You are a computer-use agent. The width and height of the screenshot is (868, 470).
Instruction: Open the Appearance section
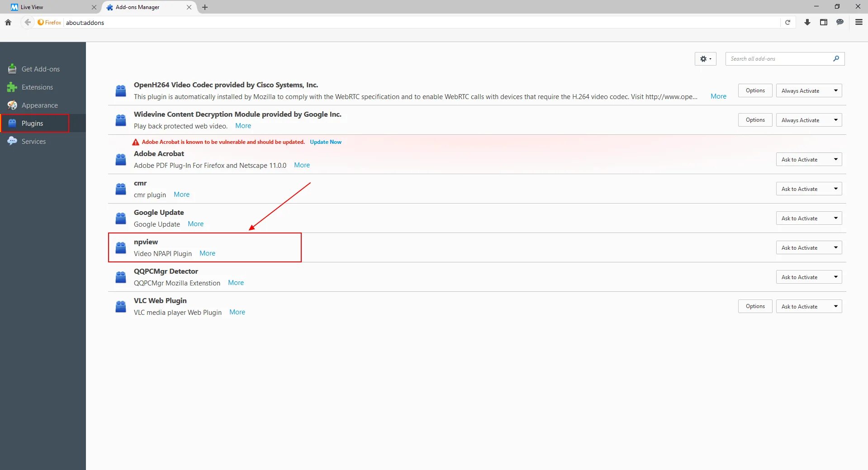coord(43,105)
